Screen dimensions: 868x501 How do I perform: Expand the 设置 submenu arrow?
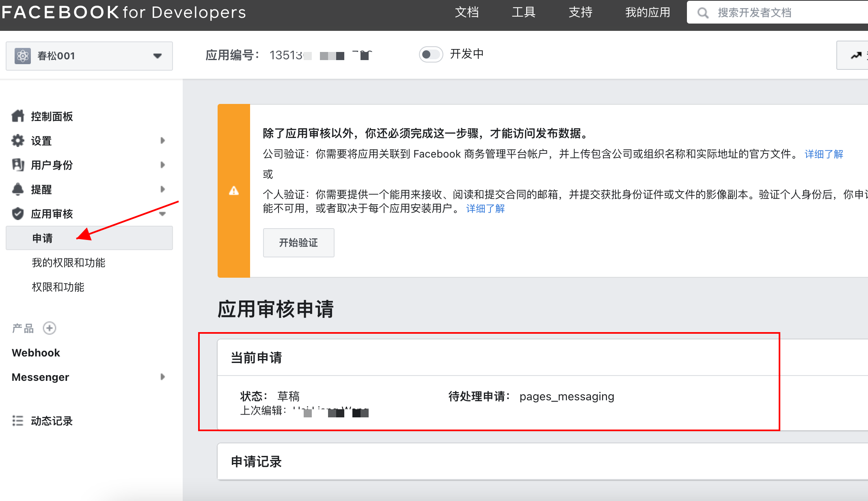[x=162, y=140]
